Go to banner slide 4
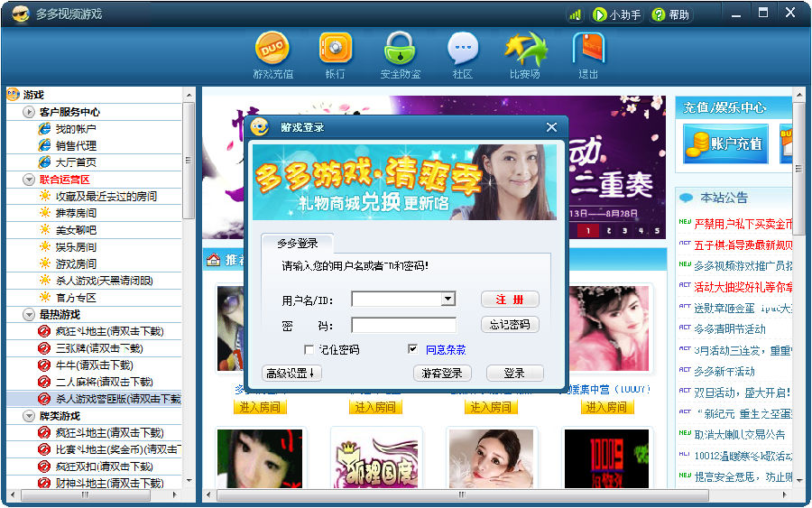This screenshot has width=812, height=508. point(641,231)
